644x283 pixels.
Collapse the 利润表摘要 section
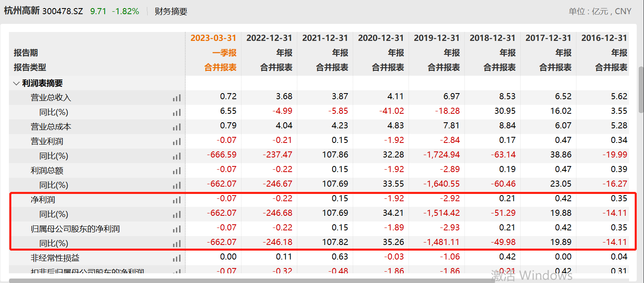pos(17,83)
